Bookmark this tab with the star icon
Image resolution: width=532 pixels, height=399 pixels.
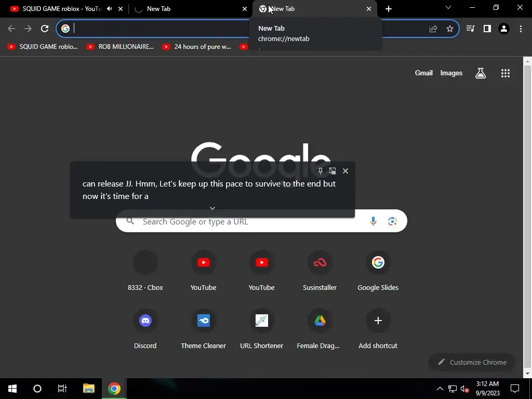pos(450,29)
